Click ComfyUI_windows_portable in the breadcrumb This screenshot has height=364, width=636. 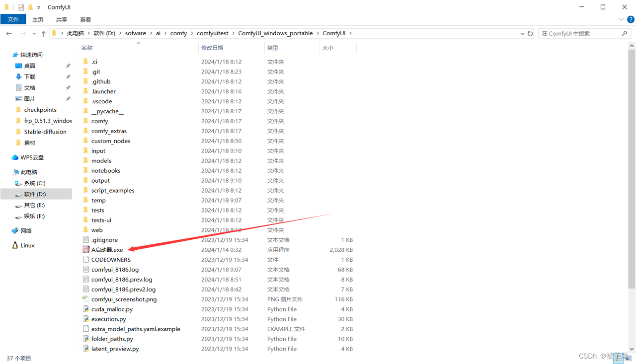tap(275, 33)
